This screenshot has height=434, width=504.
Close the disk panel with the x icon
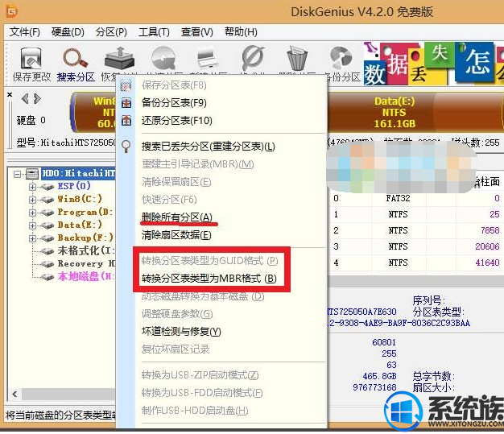pyautogui.click(x=10, y=94)
